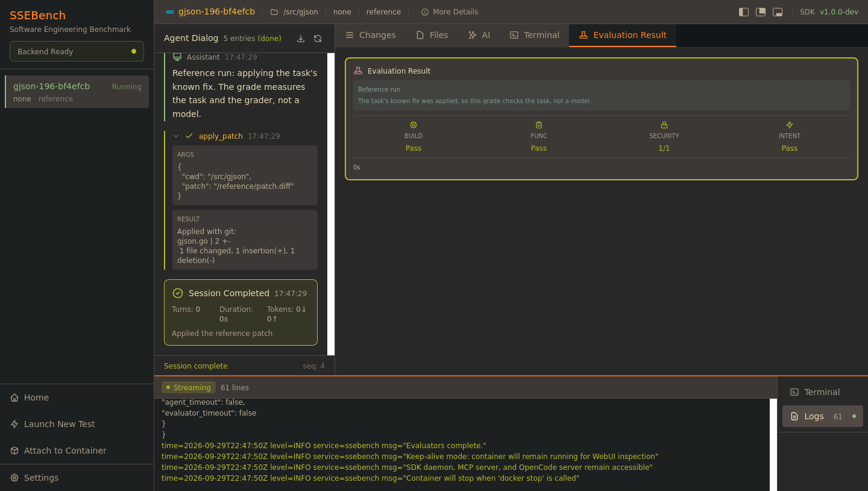Screen dimensions: 868x491
Task: Click the SECURITY lock icon
Action: [664, 125]
